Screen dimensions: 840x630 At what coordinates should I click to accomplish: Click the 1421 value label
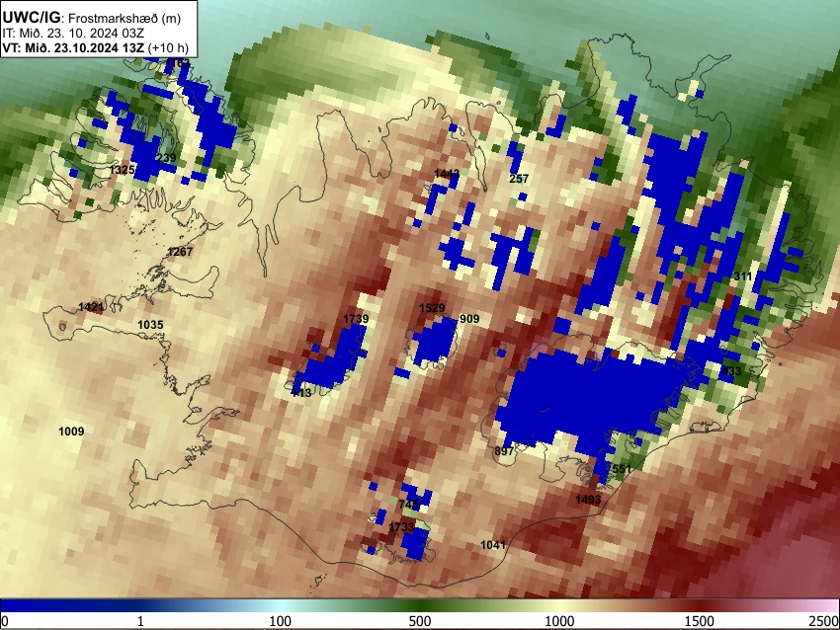(x=91, y=307)
